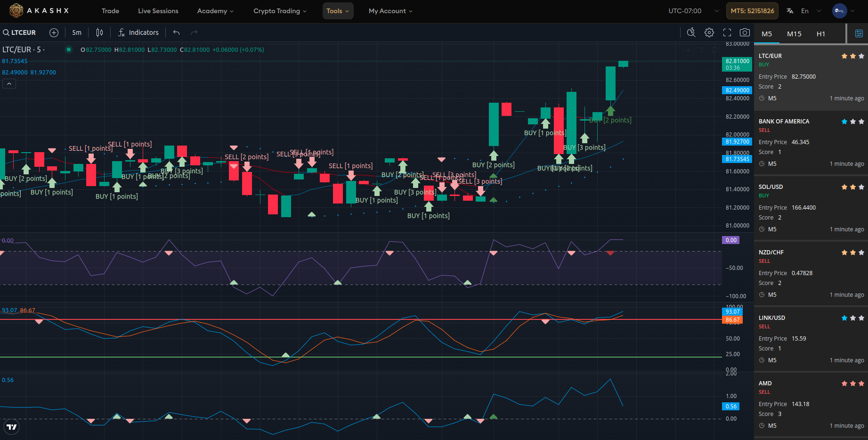Open the signal filter settings icon
Image resolution: width=868 pixels, height=440 pixels.
pyautogui.click(x=859, y=33)
